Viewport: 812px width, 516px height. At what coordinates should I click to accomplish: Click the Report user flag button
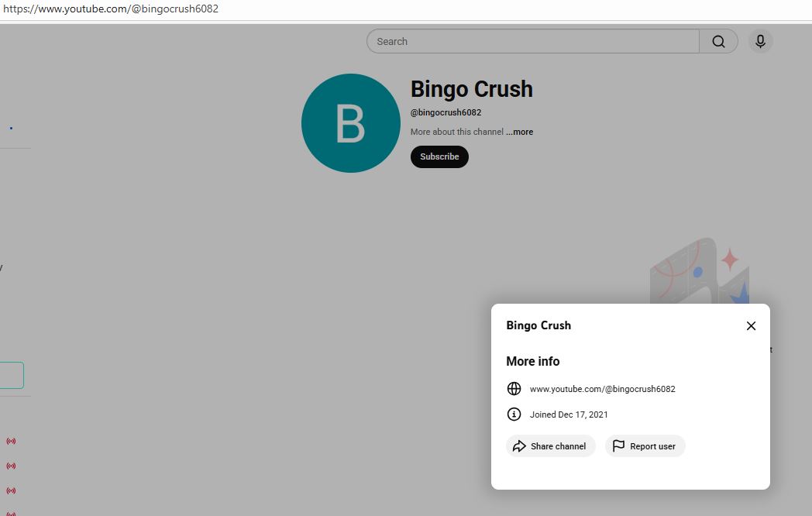coord(645,446)
